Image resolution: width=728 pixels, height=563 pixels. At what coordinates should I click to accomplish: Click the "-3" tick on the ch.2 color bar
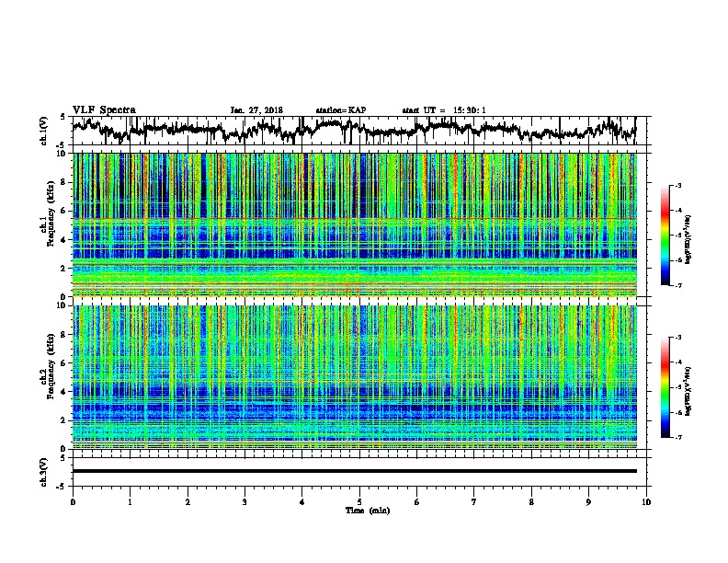(x=678, y=338)
